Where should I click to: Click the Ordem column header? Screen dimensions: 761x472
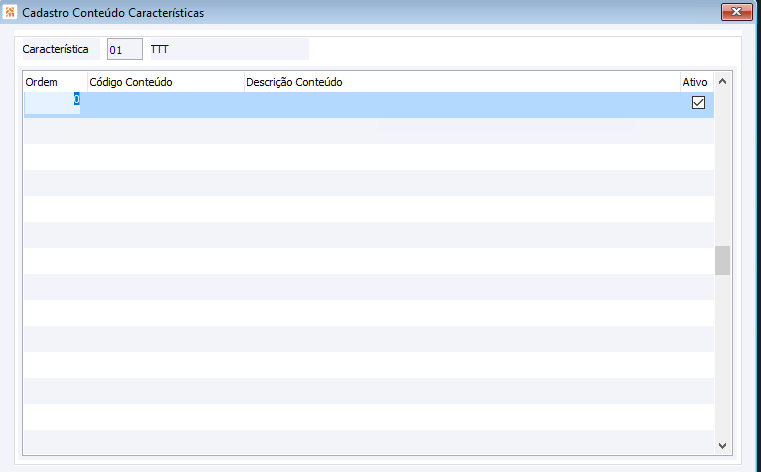point(55,82)
